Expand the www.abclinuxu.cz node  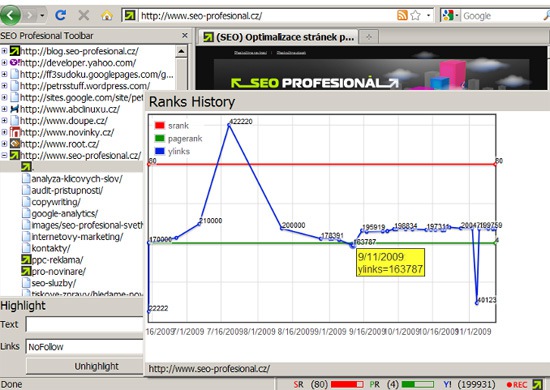(4, 109)
